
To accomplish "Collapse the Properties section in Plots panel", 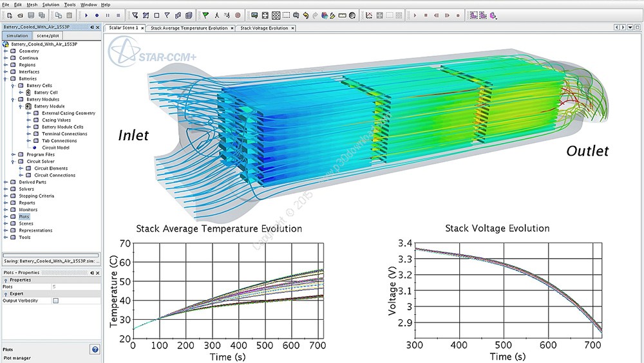I will click(x=6, y=280).
